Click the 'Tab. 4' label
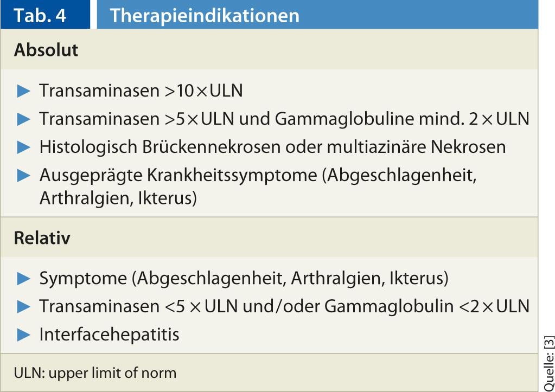The image size is (555, 392). tap(40, 15)
